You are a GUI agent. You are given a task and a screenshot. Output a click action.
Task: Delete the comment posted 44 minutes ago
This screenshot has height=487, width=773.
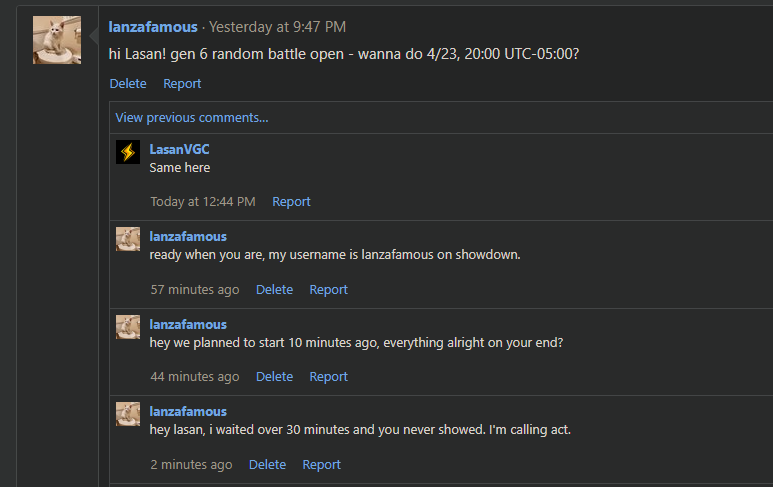pos(274,377)
